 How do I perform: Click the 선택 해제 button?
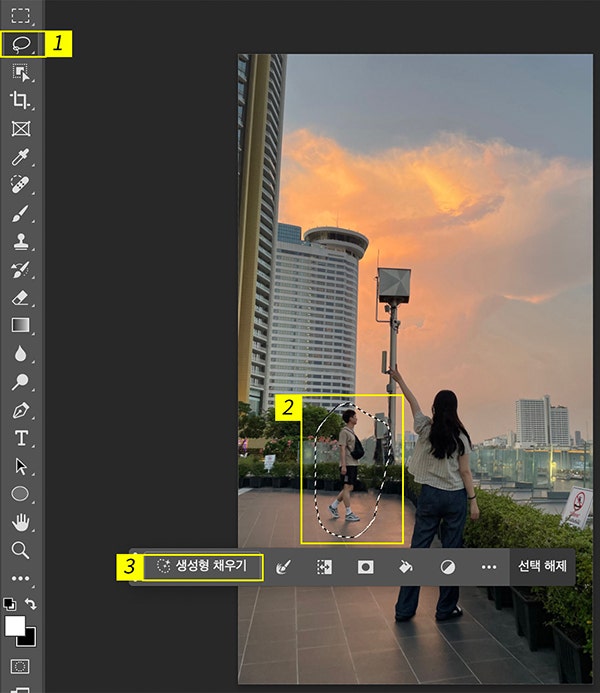click(542, 566)
